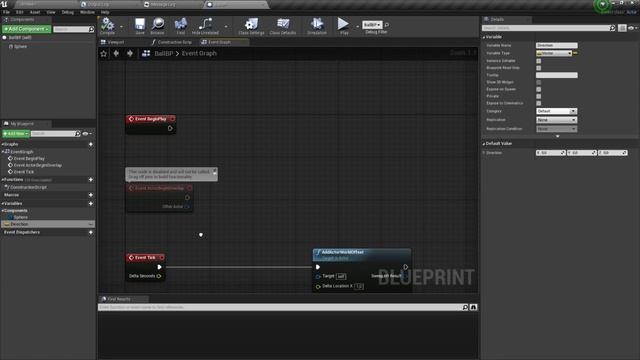Toggle the Private checkbox

(x=539, y=96)
